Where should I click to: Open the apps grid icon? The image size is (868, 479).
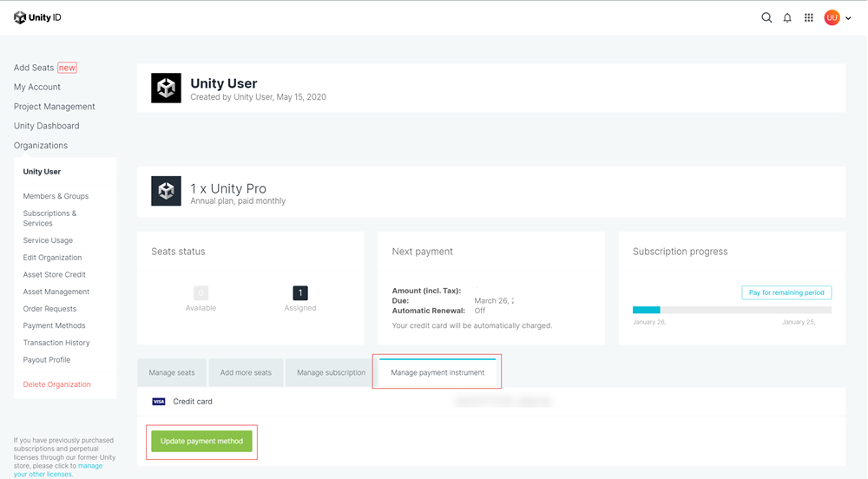(809, 17)
